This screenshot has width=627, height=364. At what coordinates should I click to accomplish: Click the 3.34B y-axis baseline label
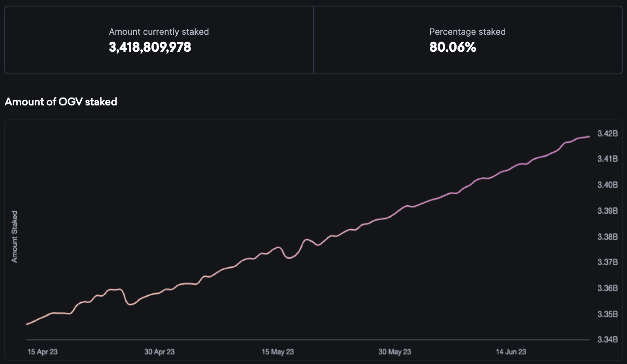[607, 340]
